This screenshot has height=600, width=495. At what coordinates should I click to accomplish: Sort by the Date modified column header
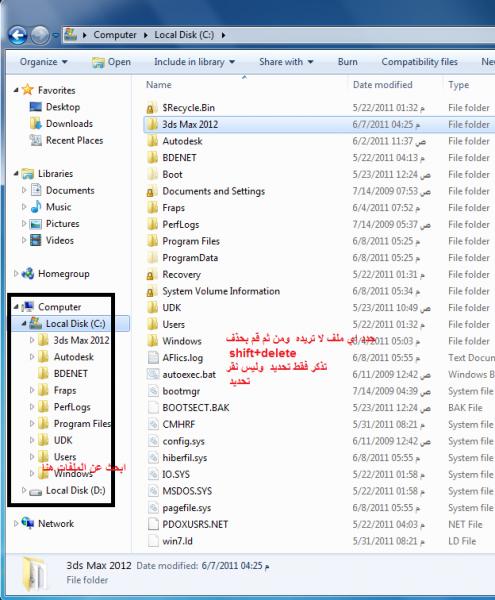[383, 85]
